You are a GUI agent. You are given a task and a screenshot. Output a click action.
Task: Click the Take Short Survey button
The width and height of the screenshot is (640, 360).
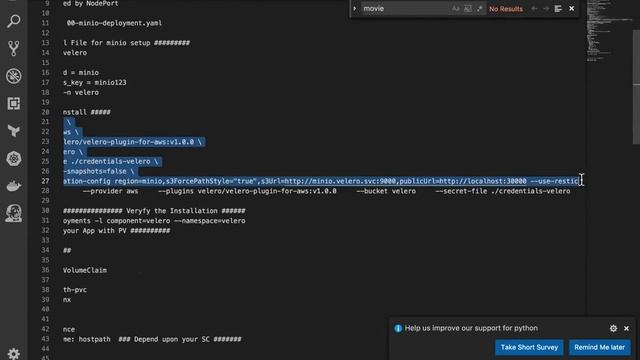coord(529,347)
